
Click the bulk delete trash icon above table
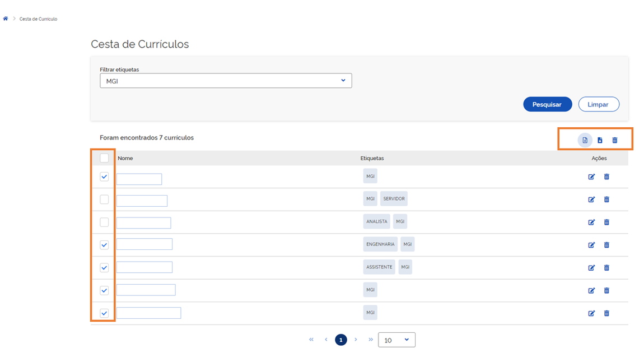tap(614, 140)
